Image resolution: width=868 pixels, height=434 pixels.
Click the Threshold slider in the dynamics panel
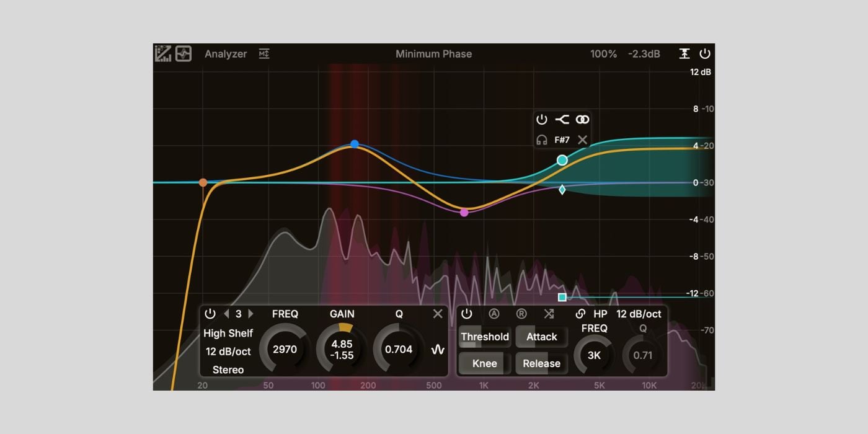click(485, 337)
